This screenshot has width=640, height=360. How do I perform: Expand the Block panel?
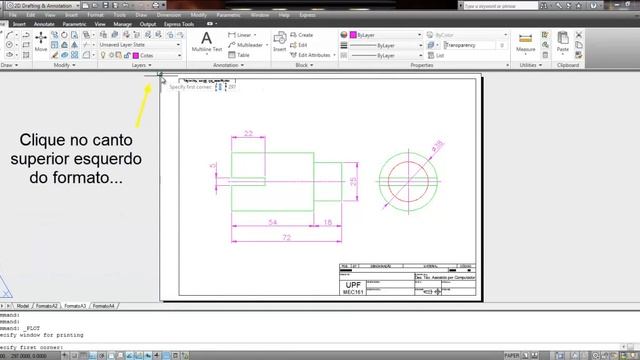(304, 65)
